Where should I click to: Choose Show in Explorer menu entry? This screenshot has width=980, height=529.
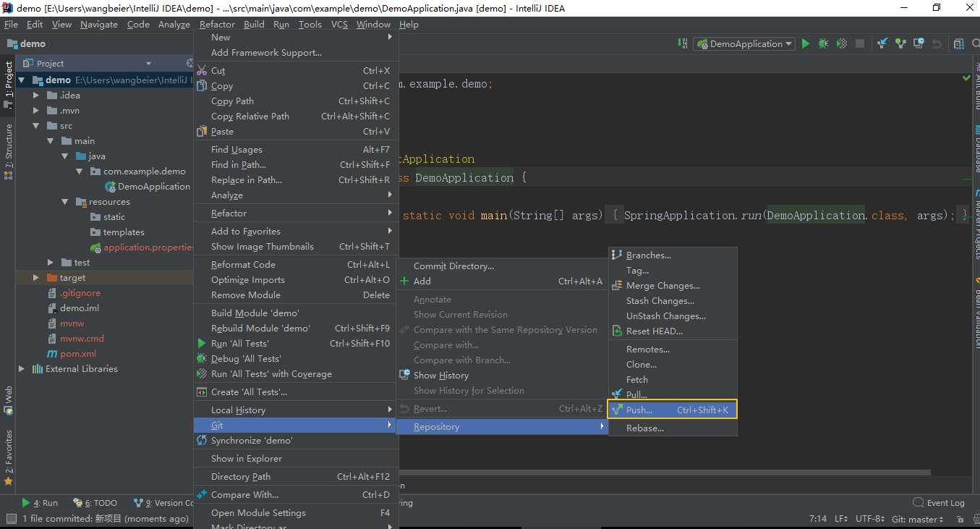click(296, 458)
